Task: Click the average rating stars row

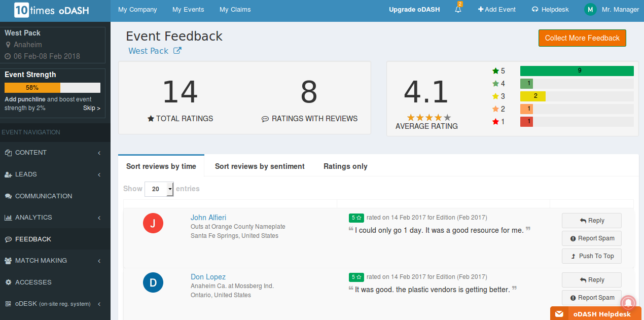Action: click(429, 118)
